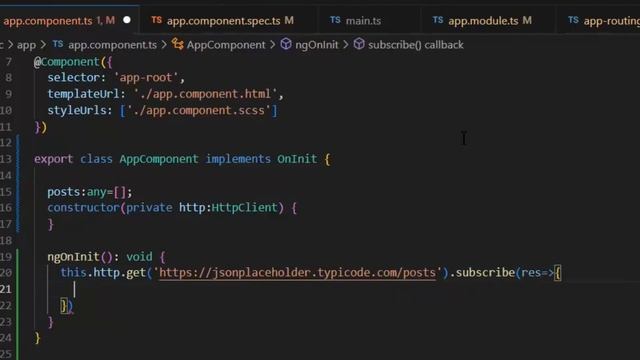640x360 pixels.
Task: Click the cube icon before subscribe() callback breadcrumb
Action: 359,44
